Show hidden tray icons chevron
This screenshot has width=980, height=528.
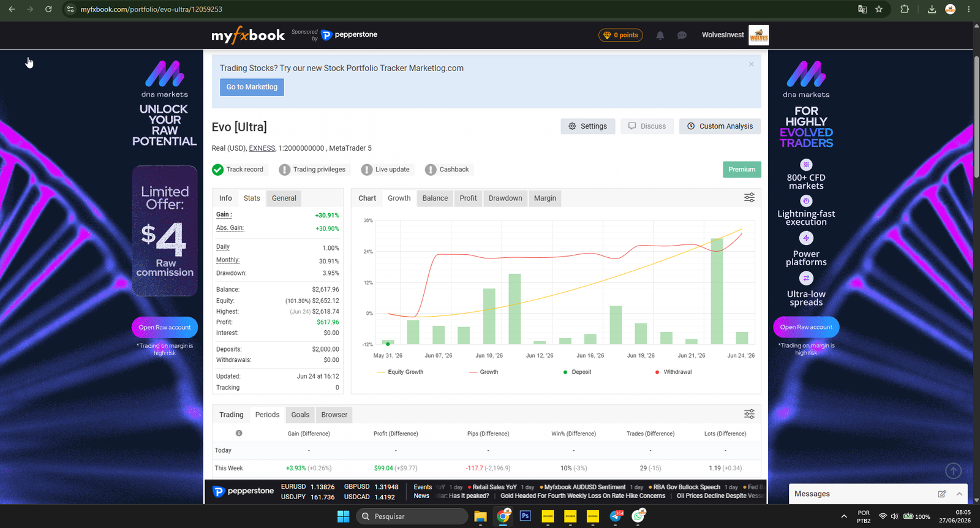[x=844, y=516]
